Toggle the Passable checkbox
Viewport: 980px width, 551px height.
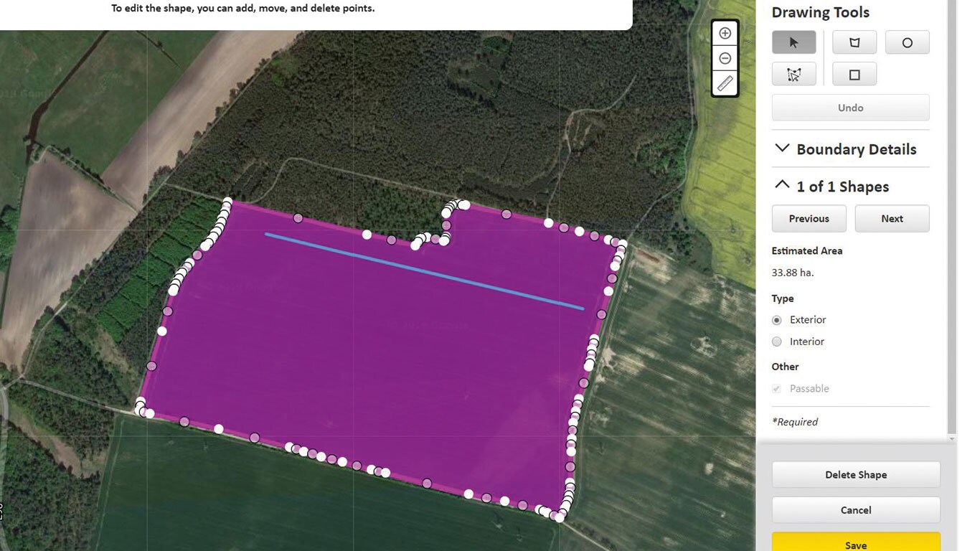click(x=776, y=389)
